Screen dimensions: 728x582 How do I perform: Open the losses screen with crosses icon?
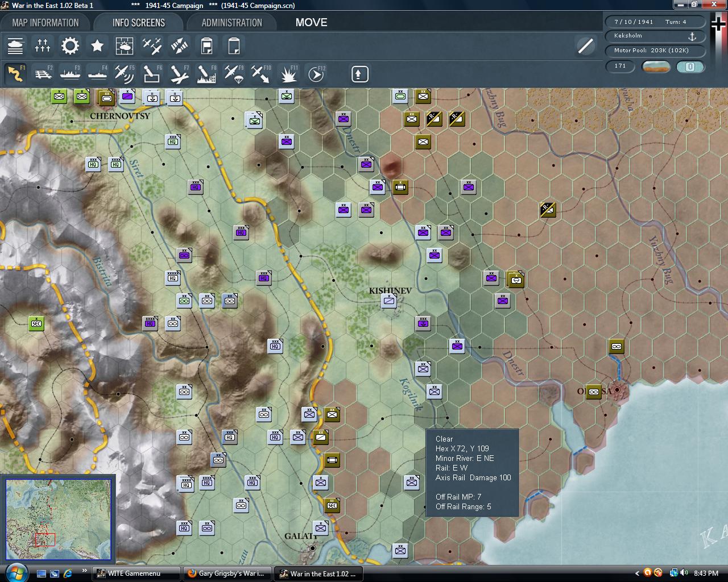pos(43,46)
